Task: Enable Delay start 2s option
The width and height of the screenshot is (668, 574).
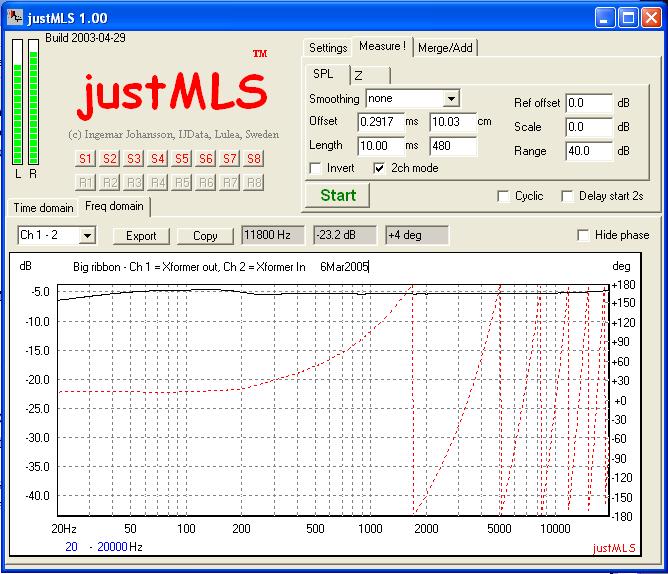Action: [x=567, y=196]
